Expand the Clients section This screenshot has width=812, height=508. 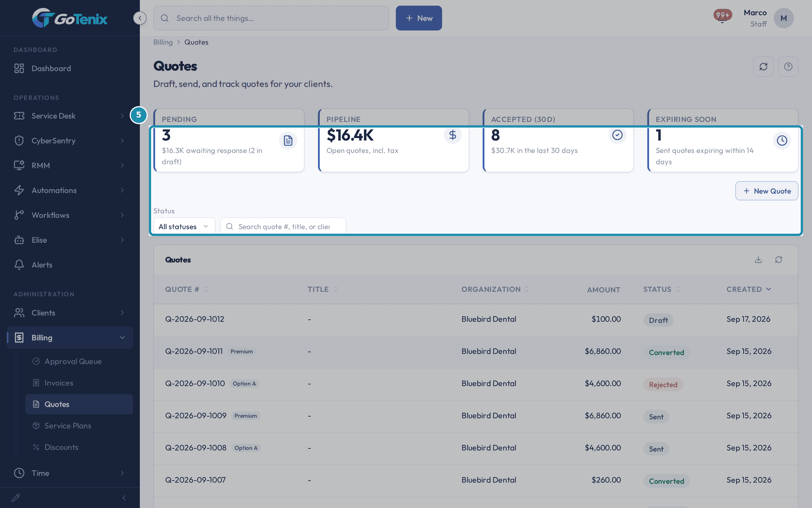pos(70,313)
